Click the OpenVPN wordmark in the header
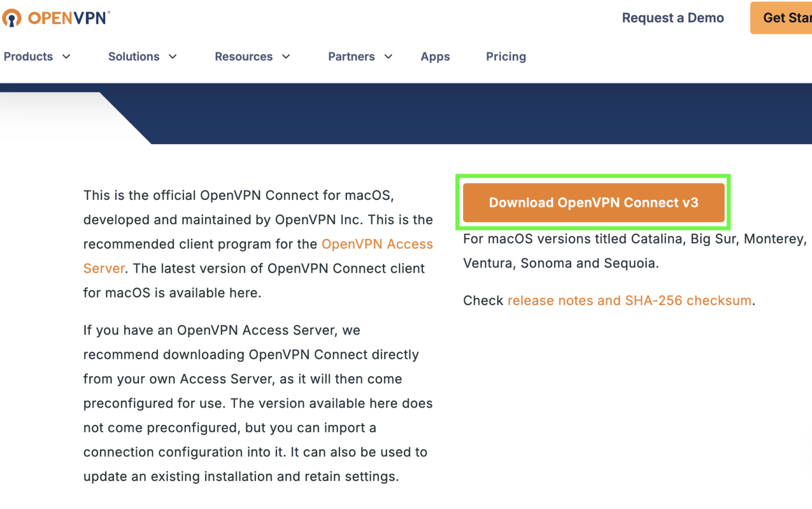The image size is (812, 509). click(69, 17)
